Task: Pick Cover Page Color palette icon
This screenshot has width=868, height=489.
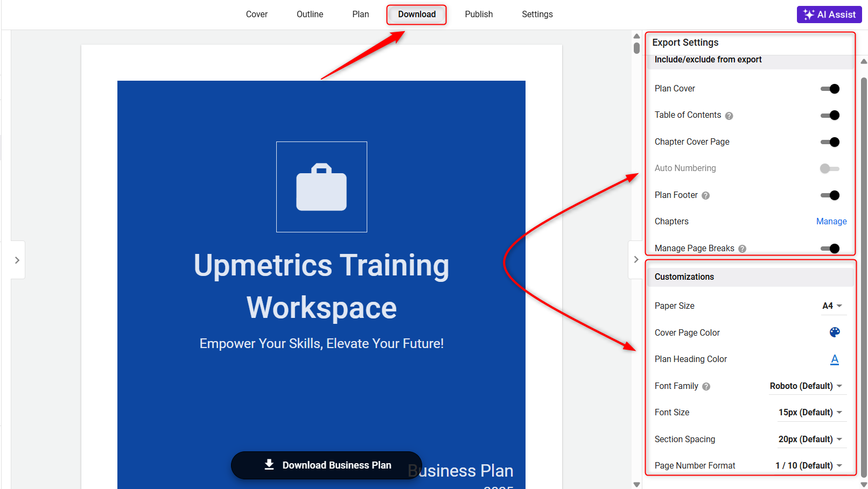Action: click(x=835, y=332)
